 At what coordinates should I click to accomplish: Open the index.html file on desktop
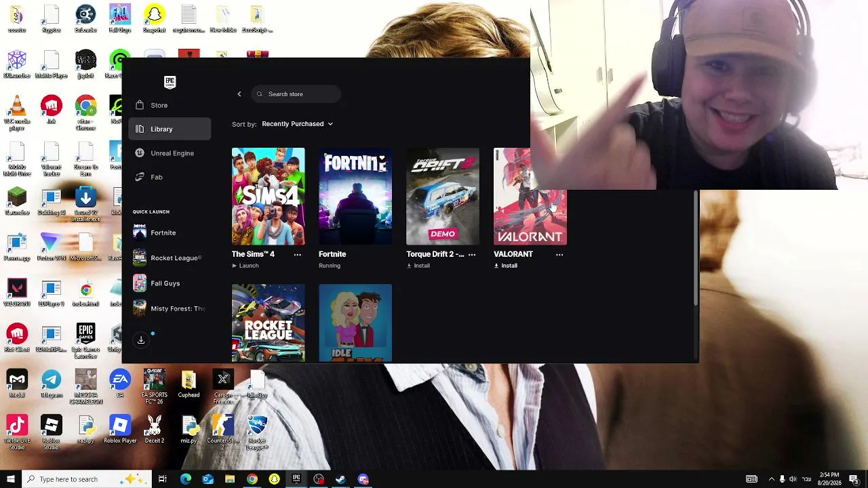tap(85, 292)
